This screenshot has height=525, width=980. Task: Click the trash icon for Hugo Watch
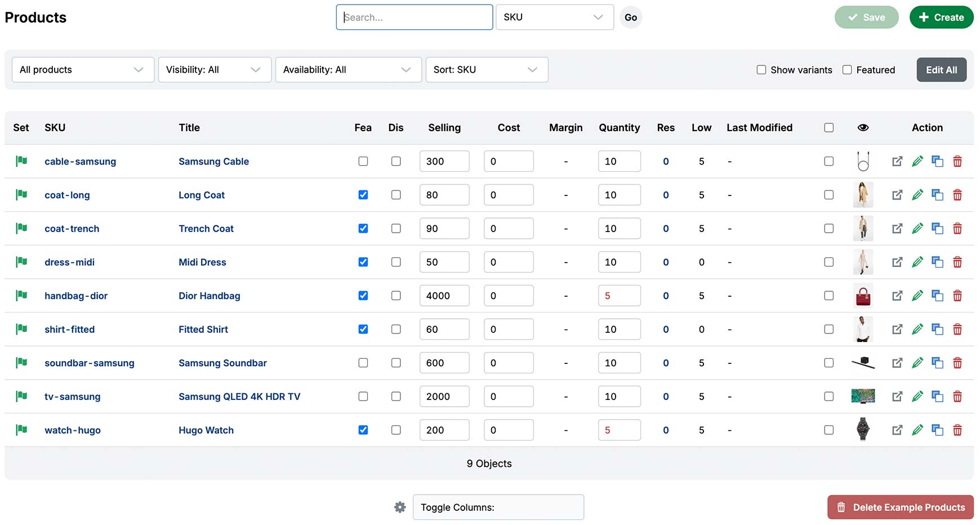pos(957,430)
